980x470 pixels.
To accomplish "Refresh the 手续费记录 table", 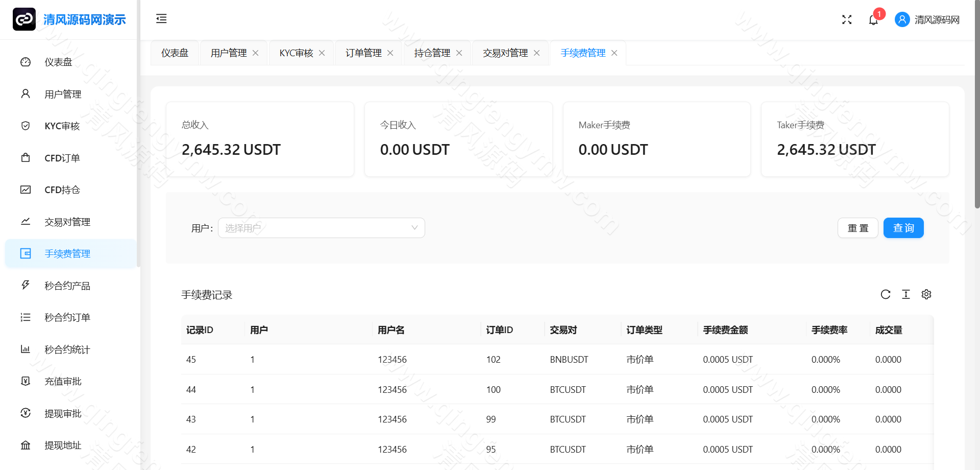I will [885, 294].
